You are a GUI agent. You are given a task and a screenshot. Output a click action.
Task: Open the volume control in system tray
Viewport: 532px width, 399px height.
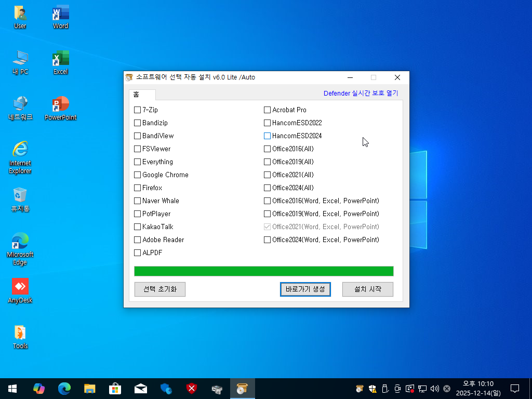point(434,389)
